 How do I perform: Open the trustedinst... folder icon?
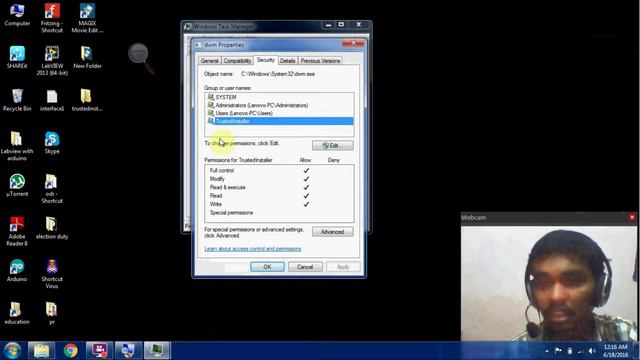click(87, 100)
